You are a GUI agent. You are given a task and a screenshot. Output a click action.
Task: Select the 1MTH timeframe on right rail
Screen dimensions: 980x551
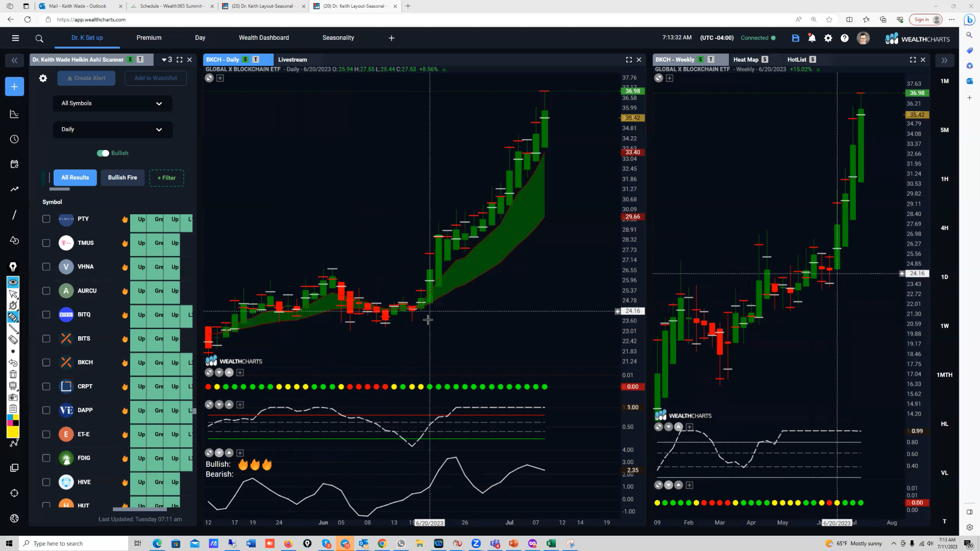point(945,375)
